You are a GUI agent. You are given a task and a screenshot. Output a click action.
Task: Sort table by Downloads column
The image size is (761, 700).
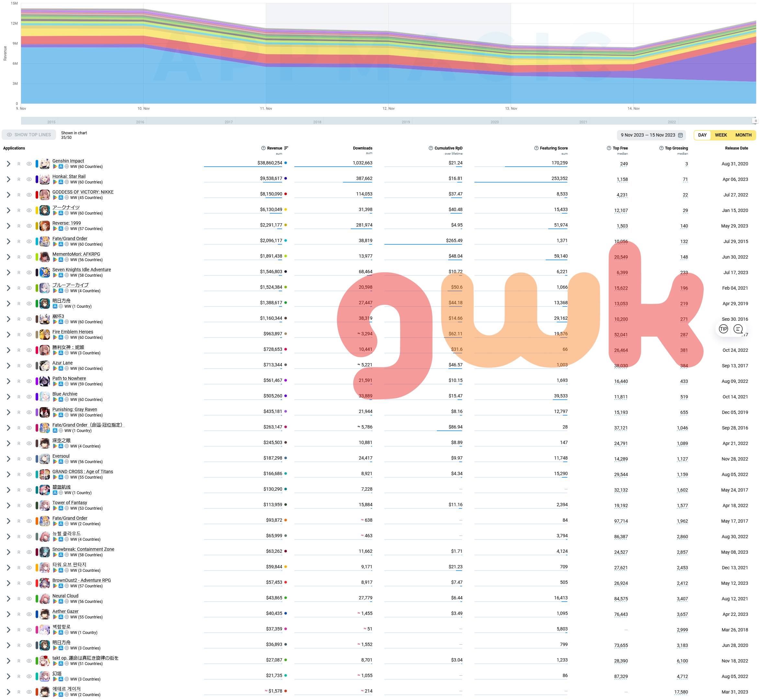click(362, 148)
